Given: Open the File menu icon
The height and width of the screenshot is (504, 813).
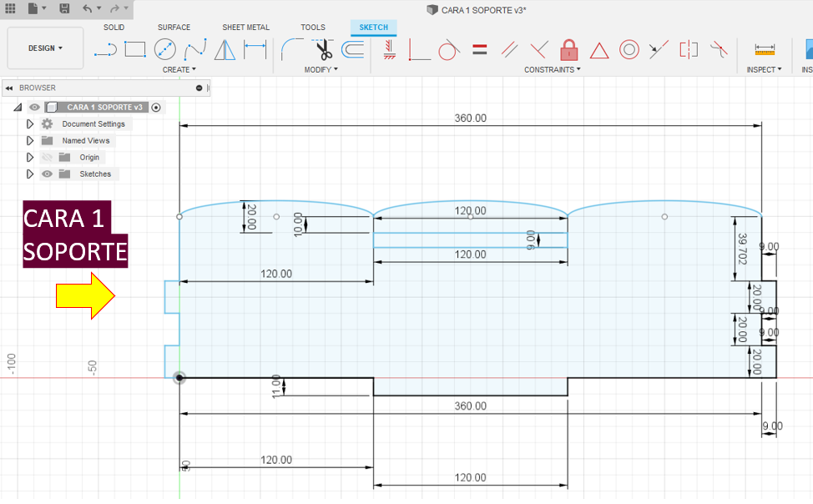Looking at the screenshot, I should click(33, 8).
